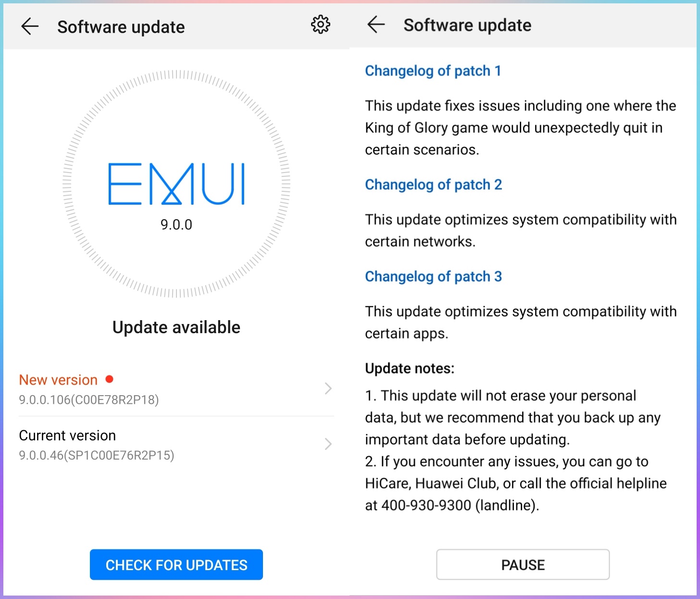The image size is (700, 599).
Task: Select the Software update title on right
Action: tap(467, 25)
